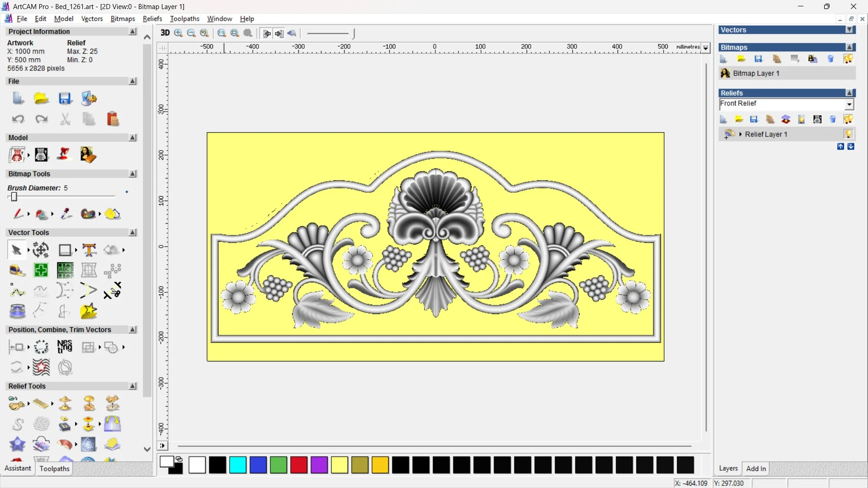Open the Front Relief dropdown

pyautogui.click(x=849, y=104)
